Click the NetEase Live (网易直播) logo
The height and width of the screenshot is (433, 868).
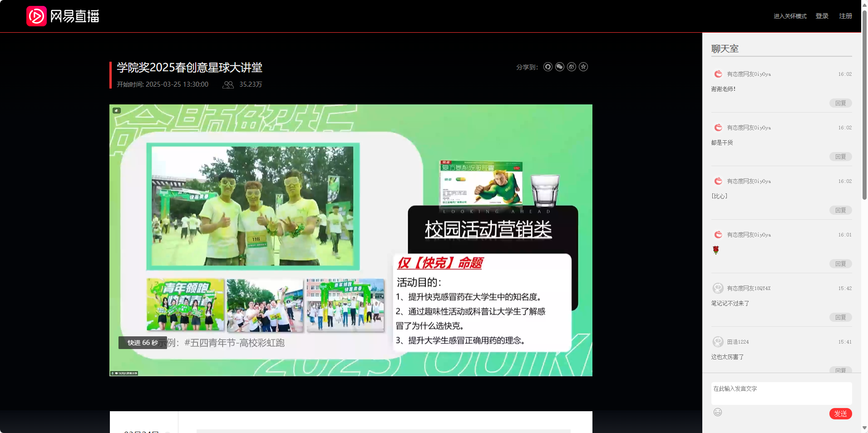[63, 16]
